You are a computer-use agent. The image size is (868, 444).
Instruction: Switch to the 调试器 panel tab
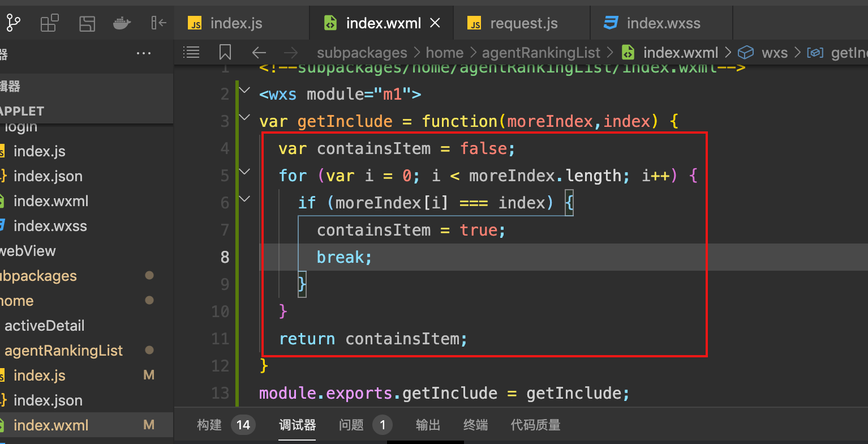(x=297, y=425)
